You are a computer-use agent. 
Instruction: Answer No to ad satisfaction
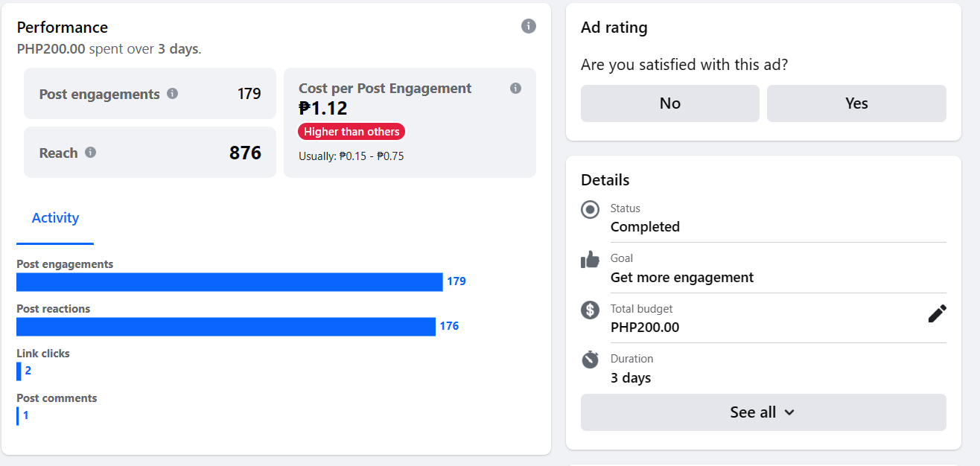[669, 103]
